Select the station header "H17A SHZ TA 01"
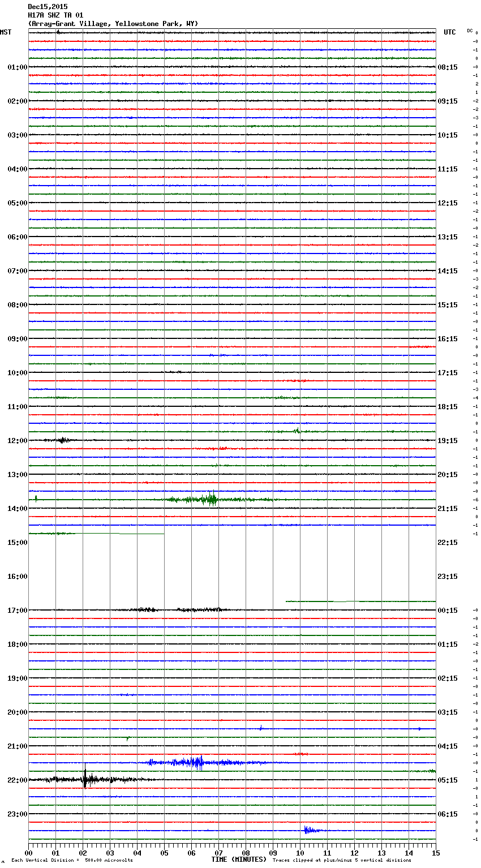This screenshot has height=868, width=481. point(55,15)
